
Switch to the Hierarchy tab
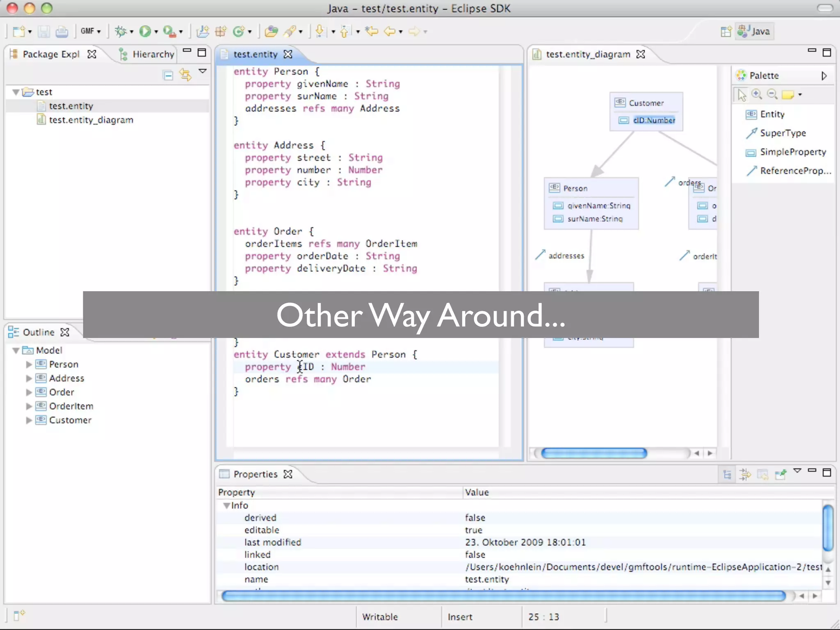point(153,54)
